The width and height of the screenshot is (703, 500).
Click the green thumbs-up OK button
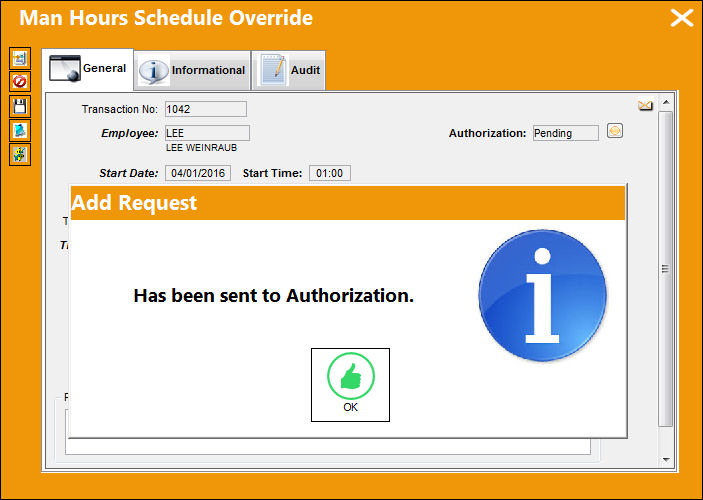[x=350, y=385]
